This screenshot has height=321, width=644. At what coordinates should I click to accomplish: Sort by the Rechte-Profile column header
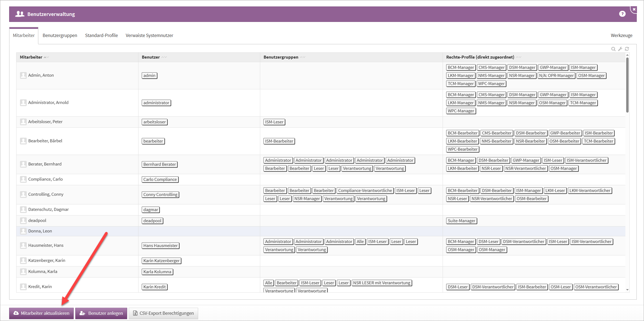point(480,57)
